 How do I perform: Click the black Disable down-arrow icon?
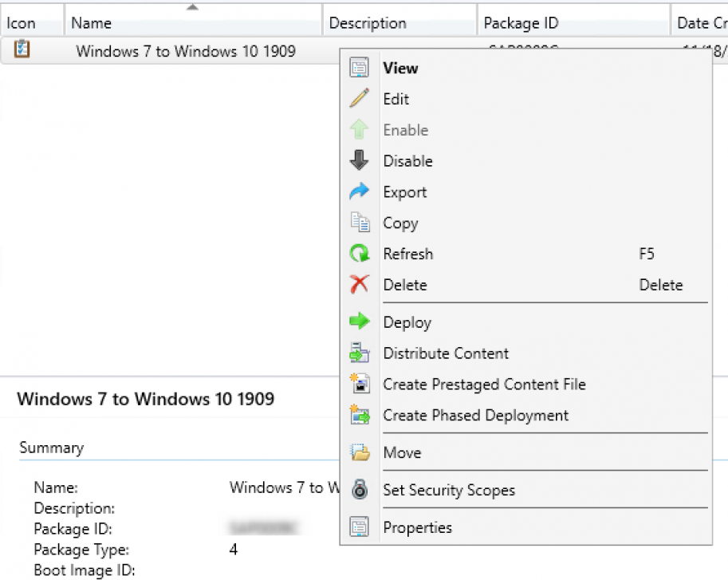coord(360,160)
